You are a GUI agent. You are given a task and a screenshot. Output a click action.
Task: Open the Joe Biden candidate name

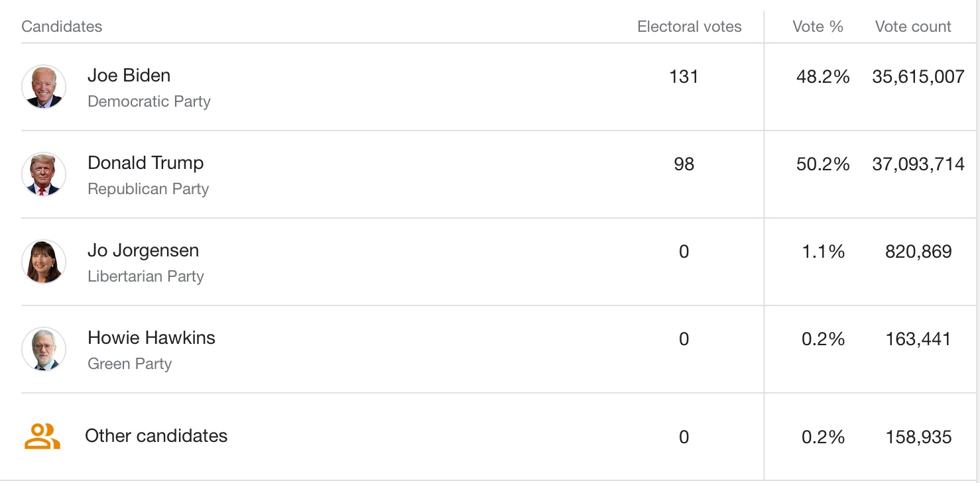(x=129, y=76)
